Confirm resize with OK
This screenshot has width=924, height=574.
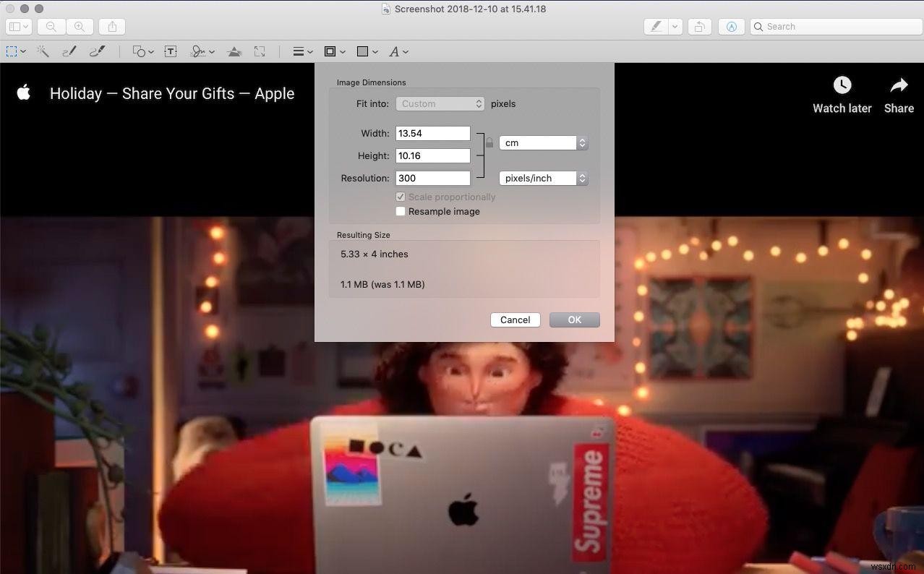(574, 320)
